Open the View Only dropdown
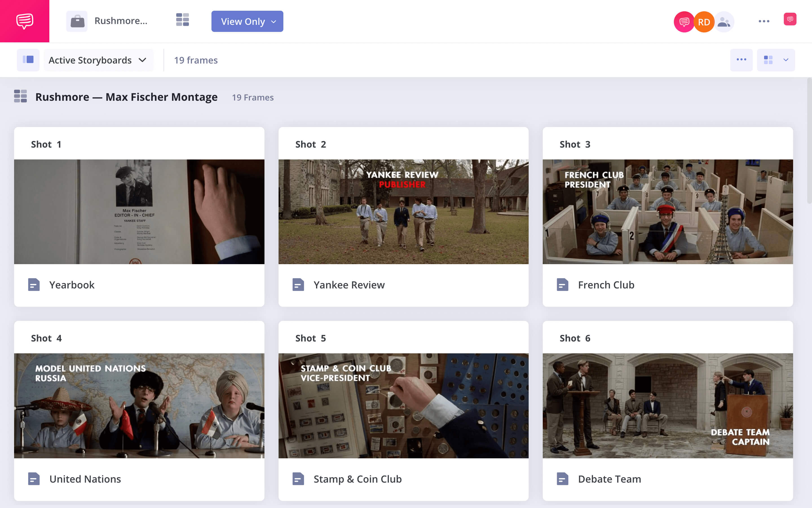The width and height of the screenshot is (812, 508). click(247, 21)
